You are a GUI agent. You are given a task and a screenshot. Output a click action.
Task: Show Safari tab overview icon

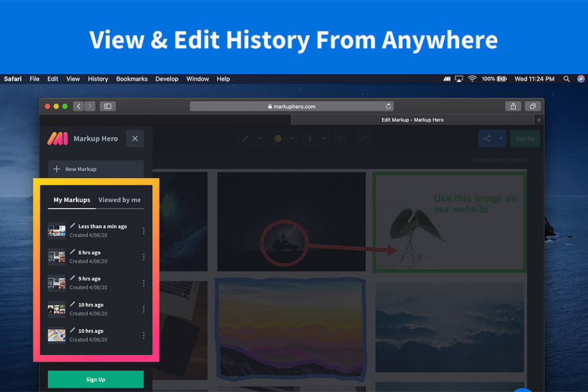[x=532, y=106]
